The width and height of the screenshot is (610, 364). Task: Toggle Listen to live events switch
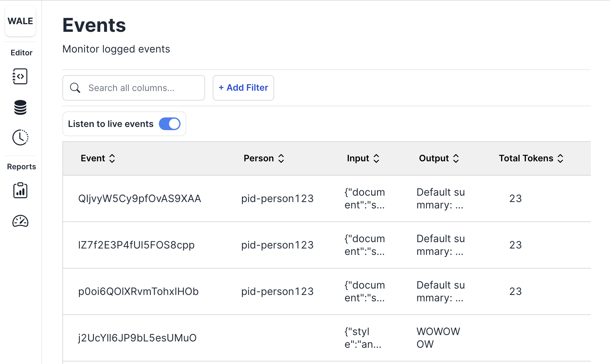tap(170, 124)
